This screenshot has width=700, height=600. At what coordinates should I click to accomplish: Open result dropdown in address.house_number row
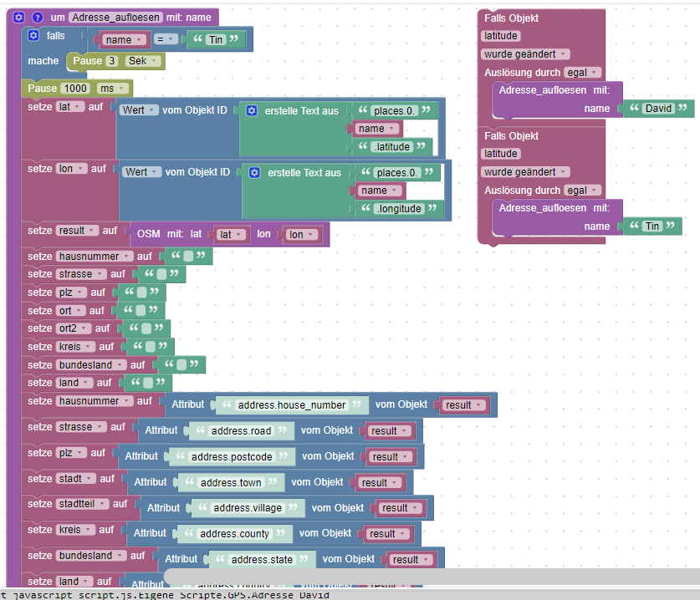(464, 405)
